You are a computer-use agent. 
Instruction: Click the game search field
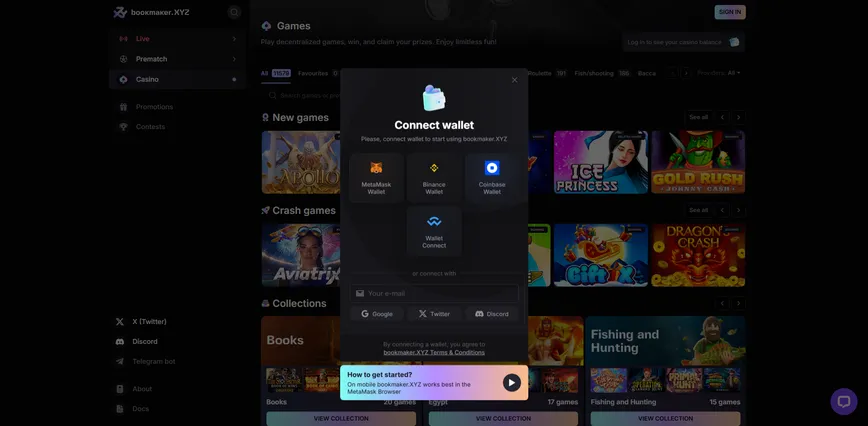[303, 95]
